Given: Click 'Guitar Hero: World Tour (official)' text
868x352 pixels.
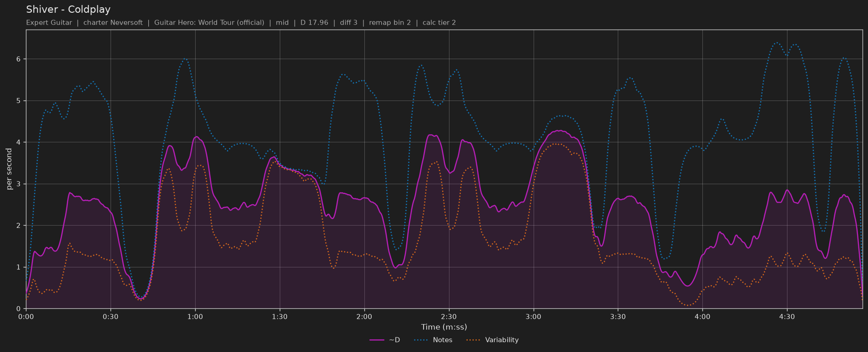Looking at the screenshot, I should 209,23.
